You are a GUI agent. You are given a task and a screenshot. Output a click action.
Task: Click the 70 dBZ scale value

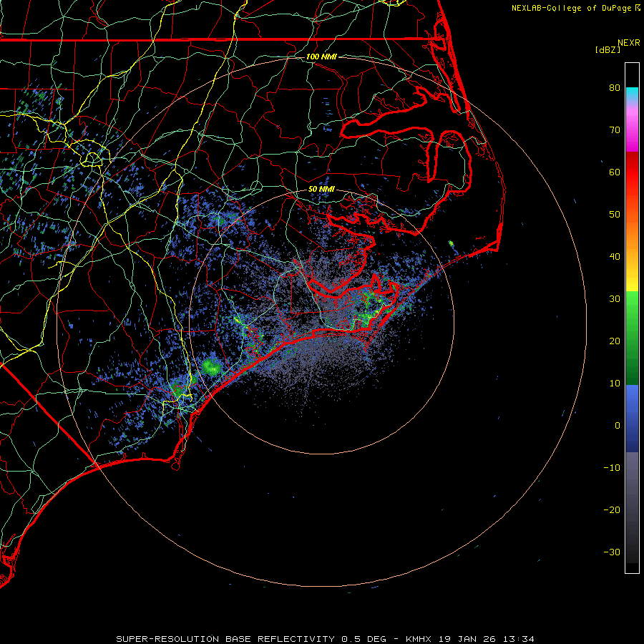click(615, 130)
